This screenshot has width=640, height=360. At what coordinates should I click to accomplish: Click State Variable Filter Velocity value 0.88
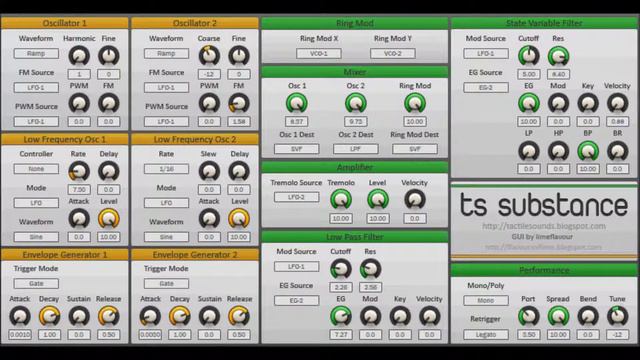(618, 122)
